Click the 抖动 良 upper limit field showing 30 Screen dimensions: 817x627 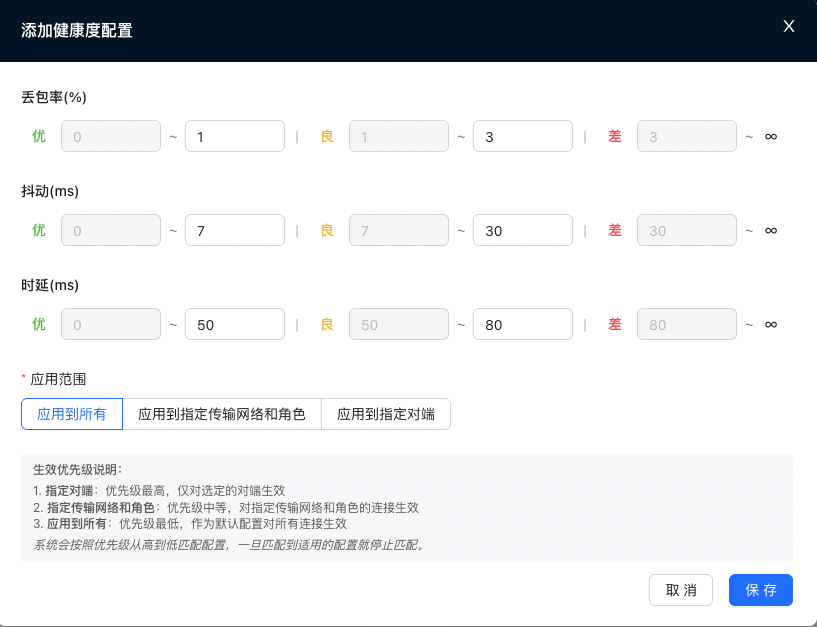pyautogui.click(x=523, y=230)
